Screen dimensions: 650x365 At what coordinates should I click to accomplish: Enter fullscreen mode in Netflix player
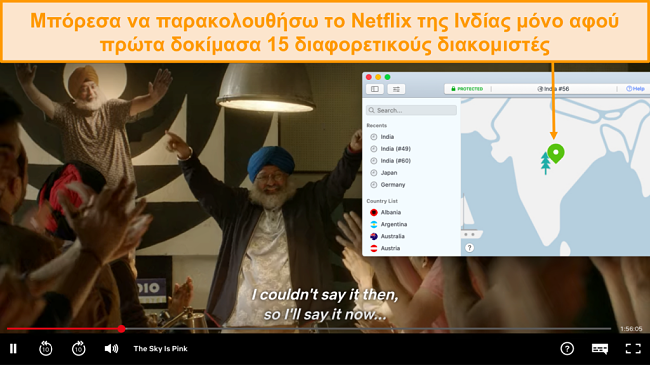[633, 349]
